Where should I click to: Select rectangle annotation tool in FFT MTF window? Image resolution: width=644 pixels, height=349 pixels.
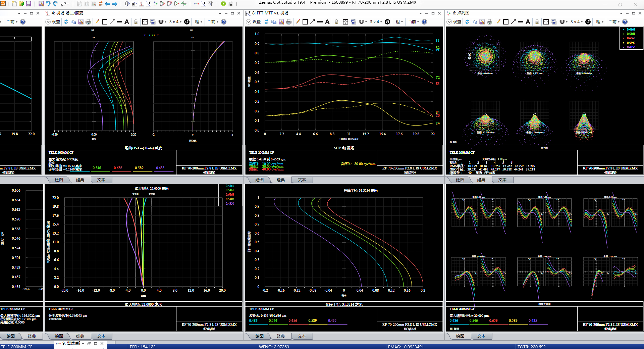[x=305, y=22]
